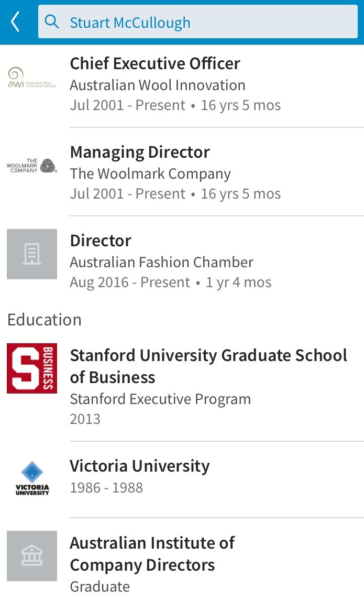364x600 pixels.
Task: Click the Victoria University education entry
Action: tap(140, 466)
